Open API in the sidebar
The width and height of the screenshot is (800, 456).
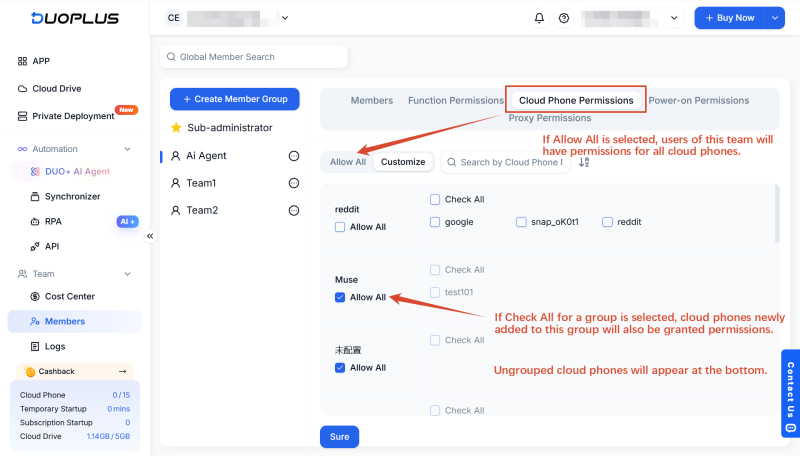click(44, 246)
